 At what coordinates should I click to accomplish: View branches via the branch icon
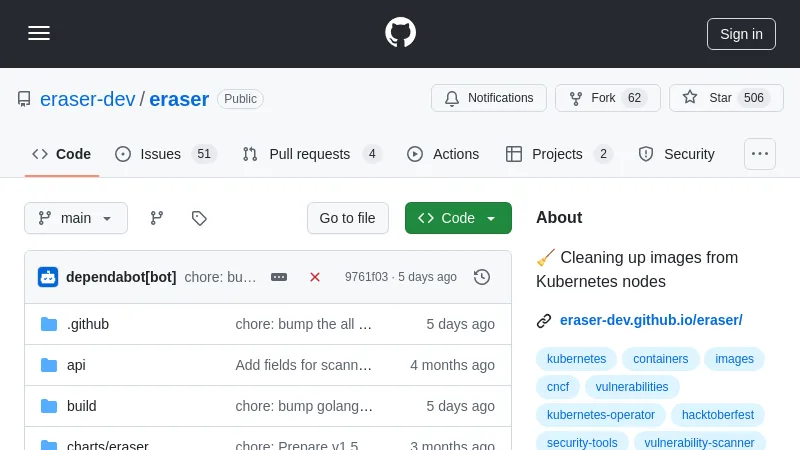click(x=157, y=218)
